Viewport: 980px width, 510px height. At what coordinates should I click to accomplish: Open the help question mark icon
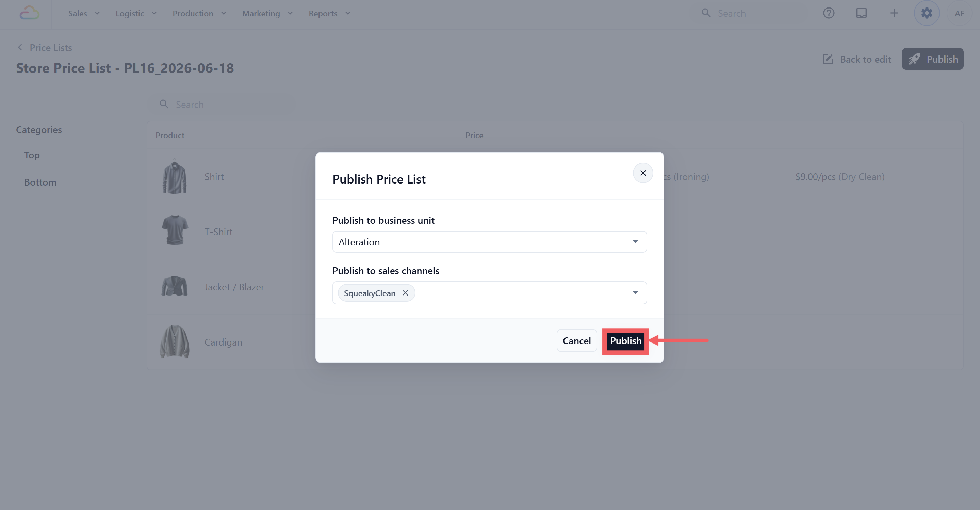click(829, 13)
